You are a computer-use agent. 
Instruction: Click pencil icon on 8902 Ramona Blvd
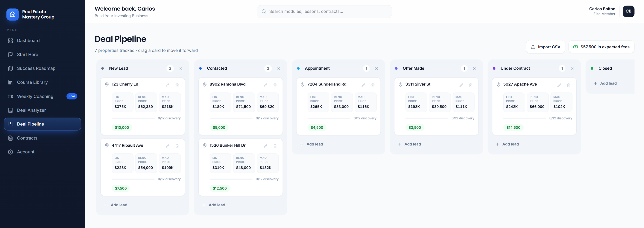[266, 85]
